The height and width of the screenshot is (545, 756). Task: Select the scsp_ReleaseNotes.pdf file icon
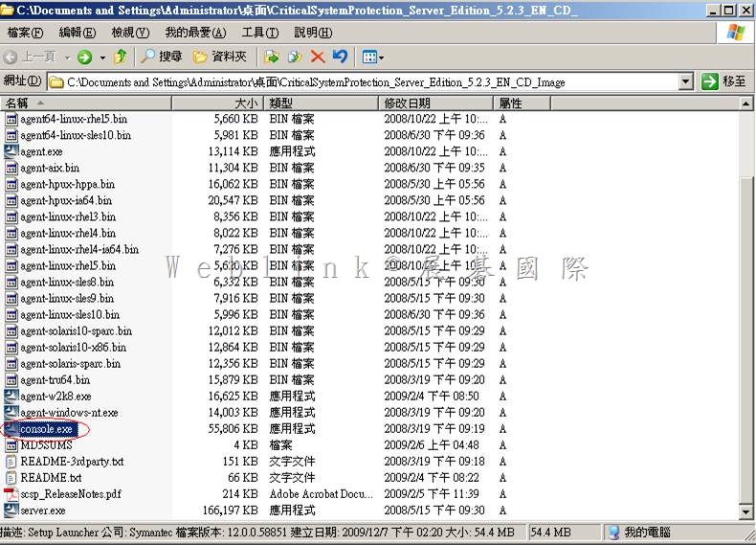tap(11, 494)
